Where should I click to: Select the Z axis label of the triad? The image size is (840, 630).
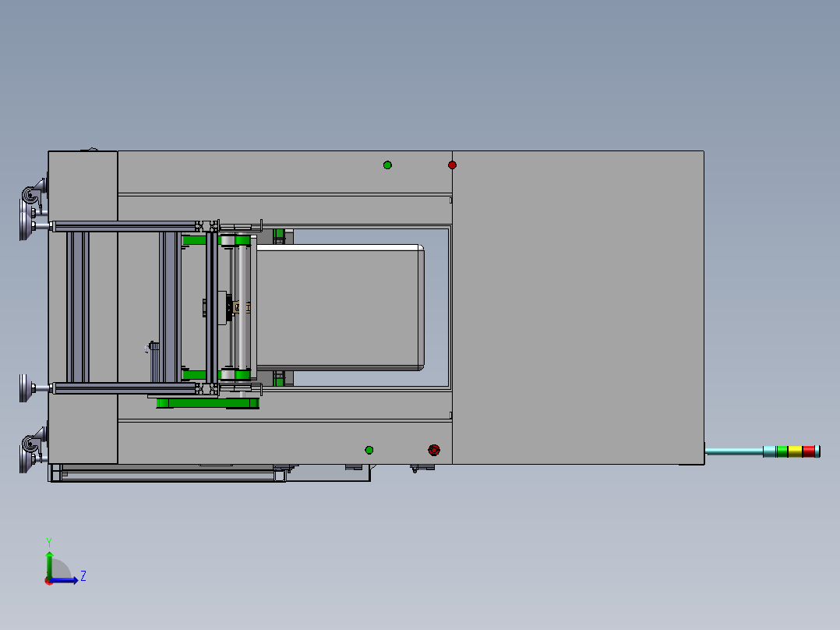click(83, 576)
